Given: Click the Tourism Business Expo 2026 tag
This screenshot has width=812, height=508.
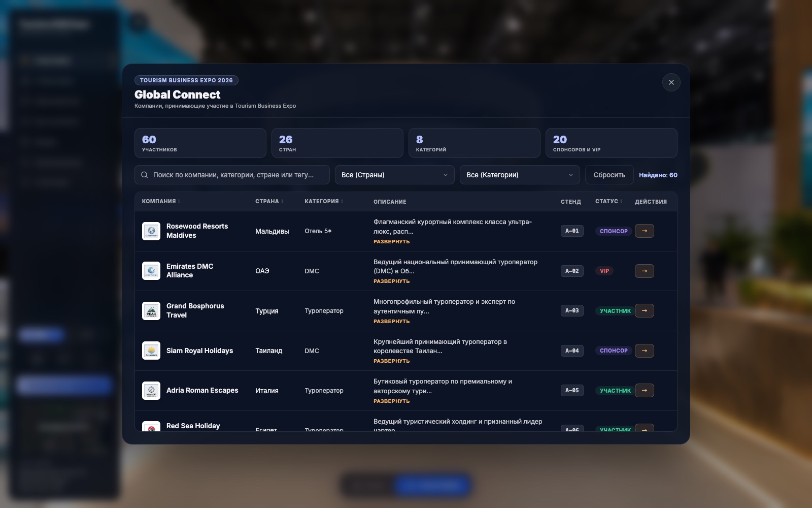Looking at the screenshot, I should [186, 80].
